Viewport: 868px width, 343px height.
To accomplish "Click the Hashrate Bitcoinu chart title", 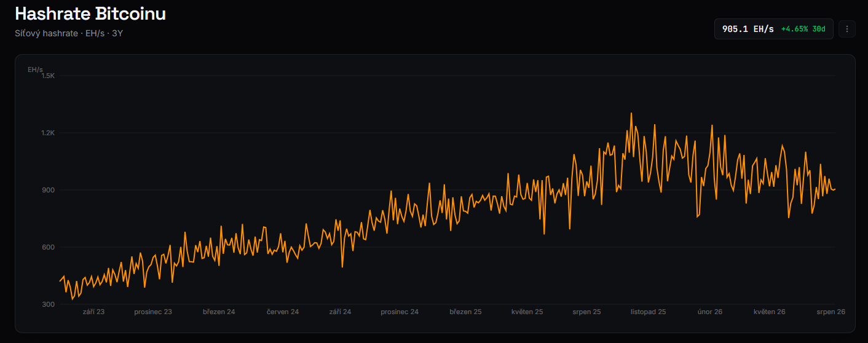I will 90,14.
